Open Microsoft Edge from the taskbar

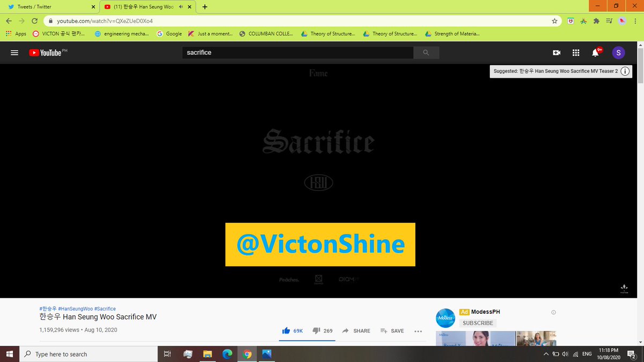227,354
